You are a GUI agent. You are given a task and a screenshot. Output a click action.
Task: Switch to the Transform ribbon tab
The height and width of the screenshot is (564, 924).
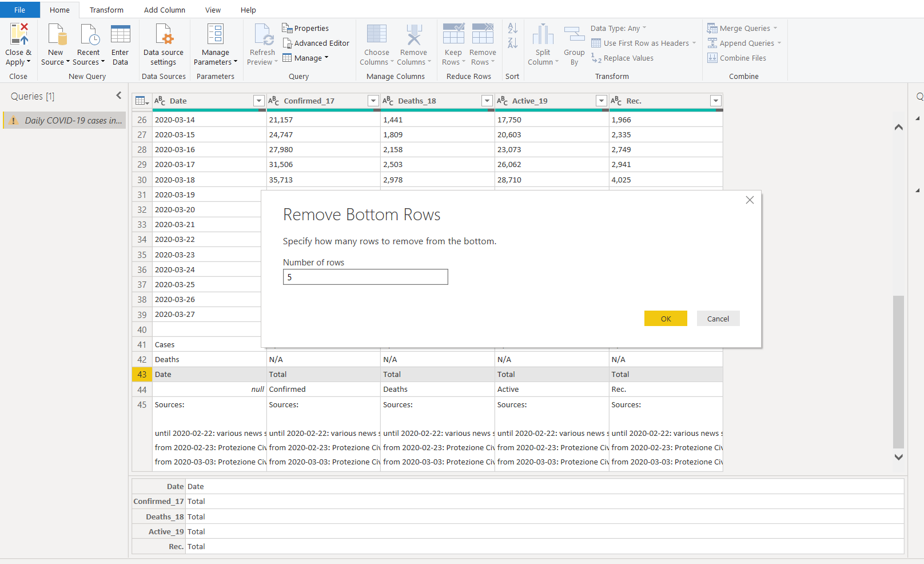pos(106,10)
